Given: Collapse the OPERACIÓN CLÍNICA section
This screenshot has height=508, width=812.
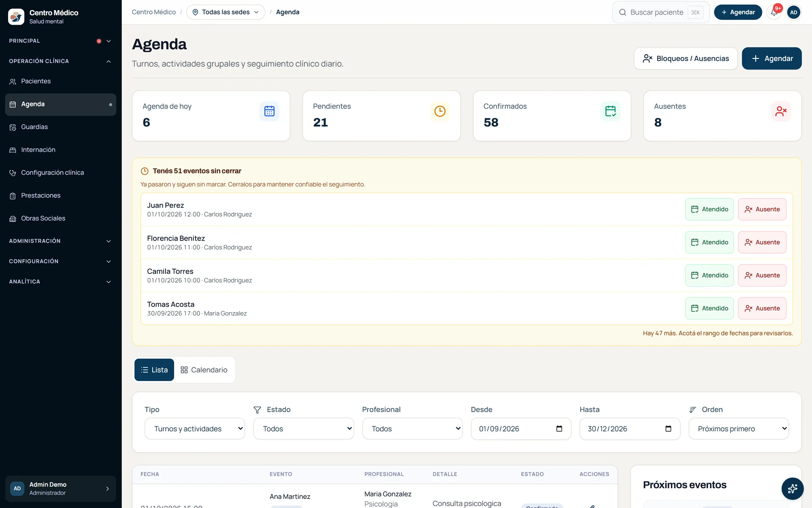Looking at the screenshot, I should pos(60,61).
